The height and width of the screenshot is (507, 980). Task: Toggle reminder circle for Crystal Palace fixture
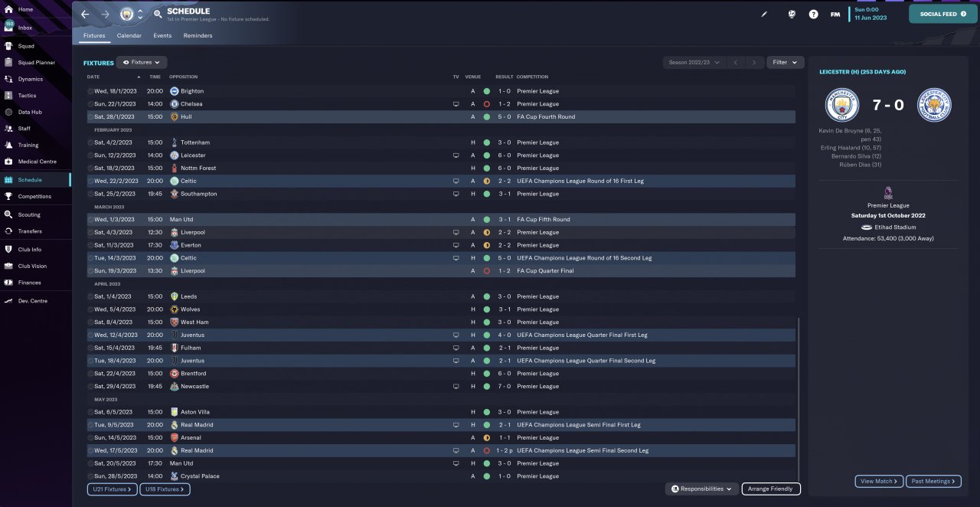click(90, 476)
